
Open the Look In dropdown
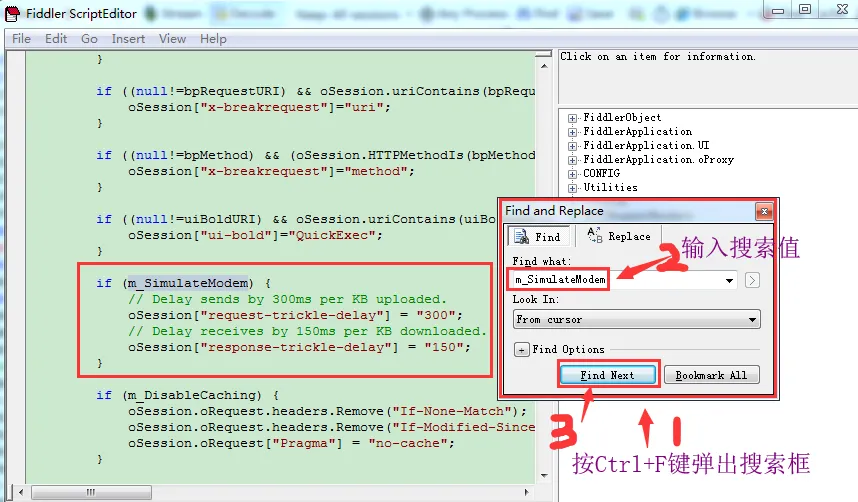pos(637,319)
